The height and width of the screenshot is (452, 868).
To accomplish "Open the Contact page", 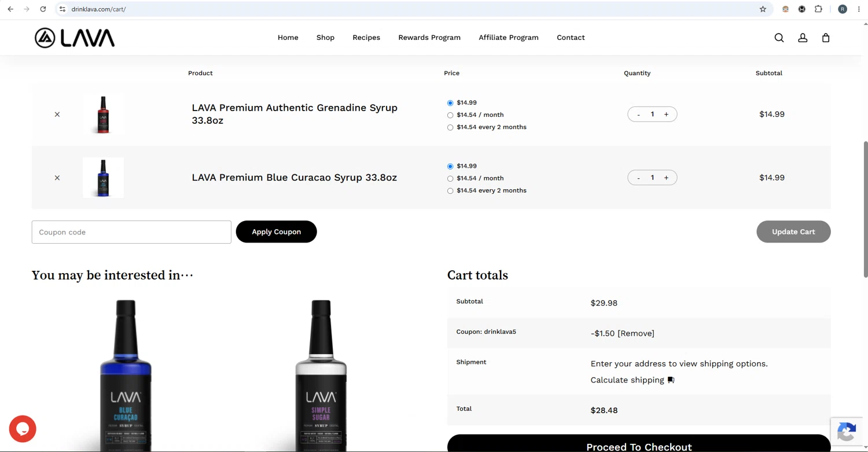I will (571, 38).
